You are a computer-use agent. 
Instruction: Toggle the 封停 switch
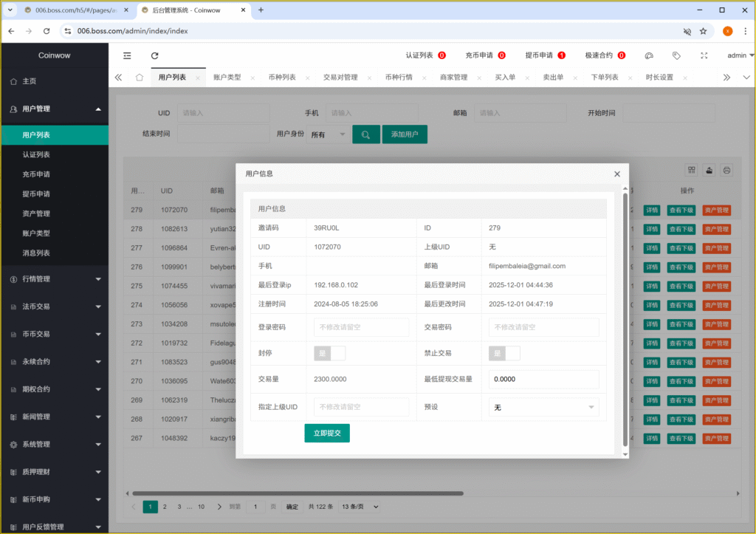coord(329,353)
